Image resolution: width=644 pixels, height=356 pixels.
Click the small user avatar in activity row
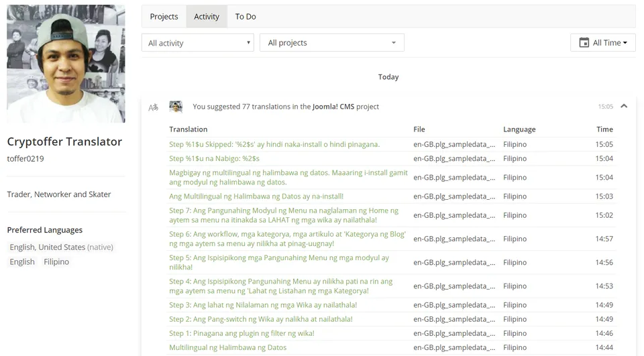pos(176,107)
